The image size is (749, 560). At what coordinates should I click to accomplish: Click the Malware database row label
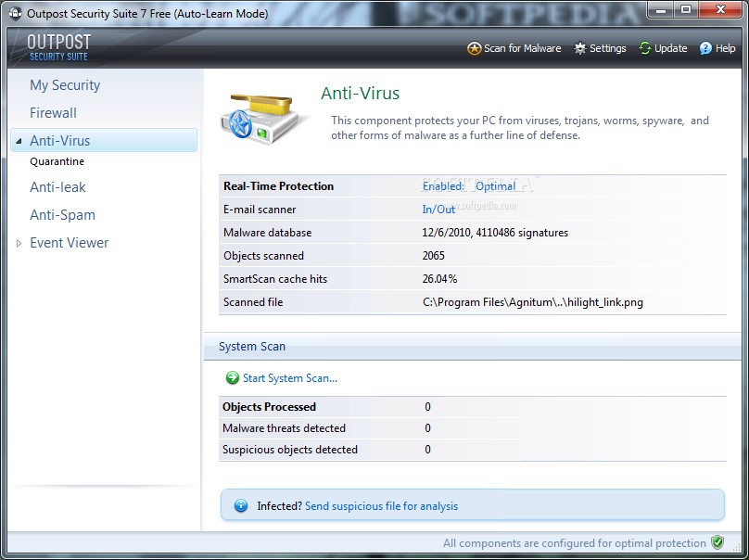(267, 233)
